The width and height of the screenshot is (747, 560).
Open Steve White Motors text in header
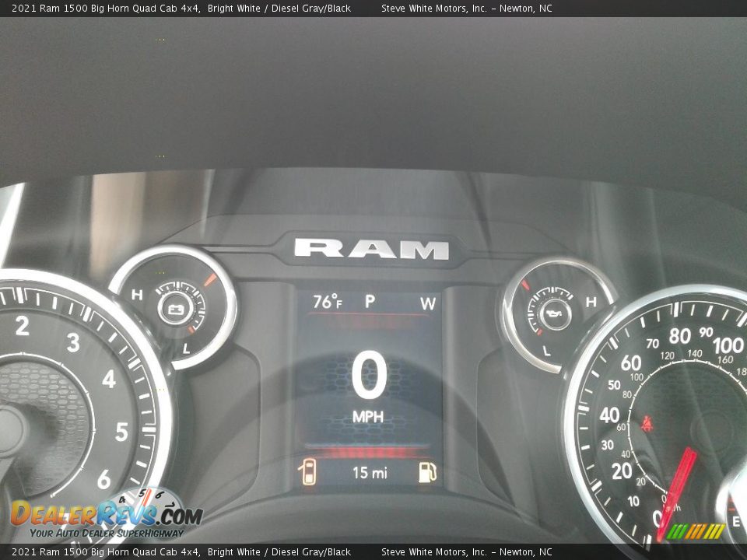click(466, 8)
